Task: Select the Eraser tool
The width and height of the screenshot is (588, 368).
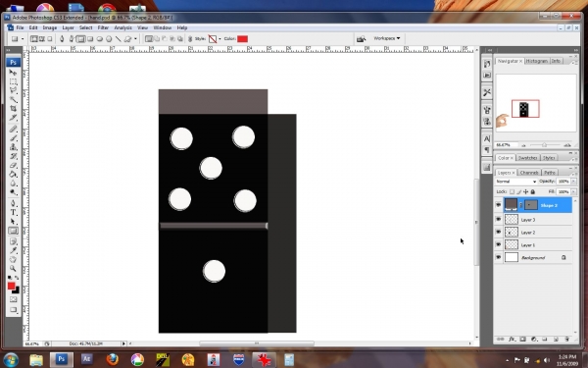Action: pyautogui.click(x=13, y=165)
